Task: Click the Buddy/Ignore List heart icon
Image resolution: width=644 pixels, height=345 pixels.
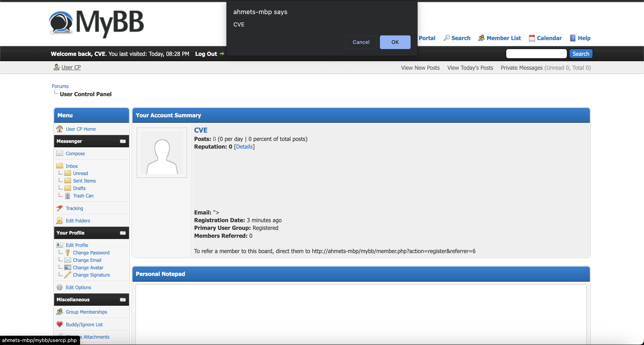Action: (59, 324)
